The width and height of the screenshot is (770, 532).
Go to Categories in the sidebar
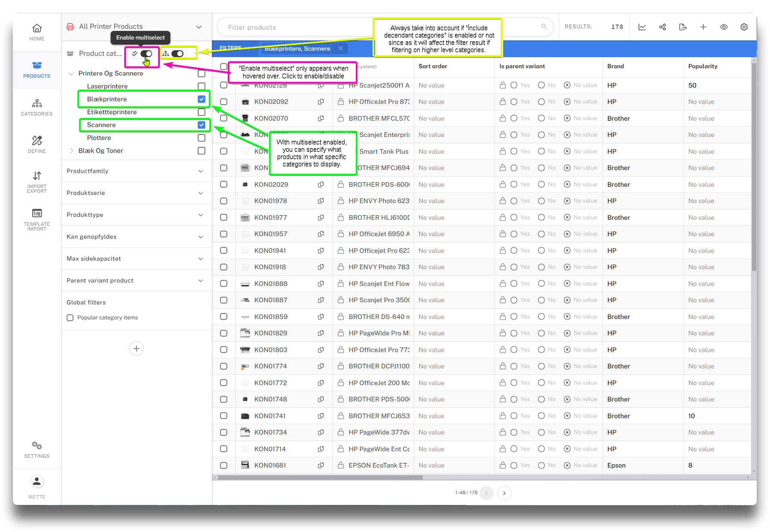tap(37, 107)
